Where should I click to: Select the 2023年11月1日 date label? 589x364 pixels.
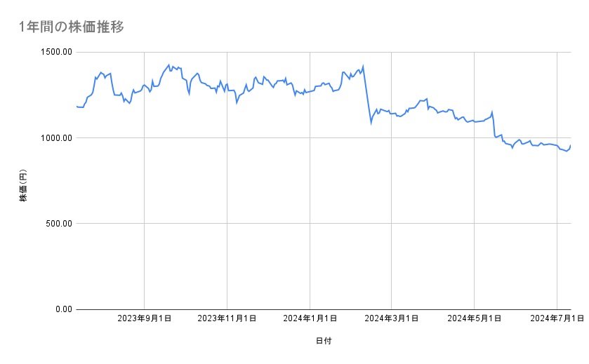[x=227, y=319]
